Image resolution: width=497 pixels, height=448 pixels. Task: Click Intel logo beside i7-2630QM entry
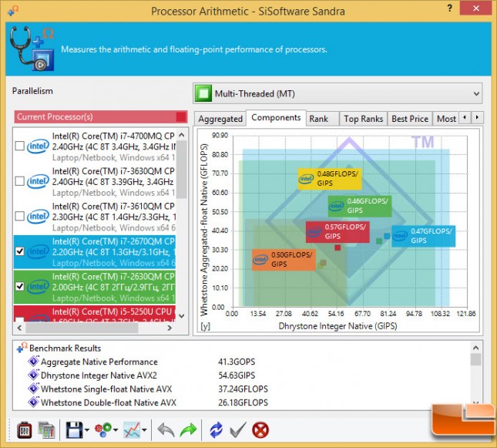pos(38,287)
